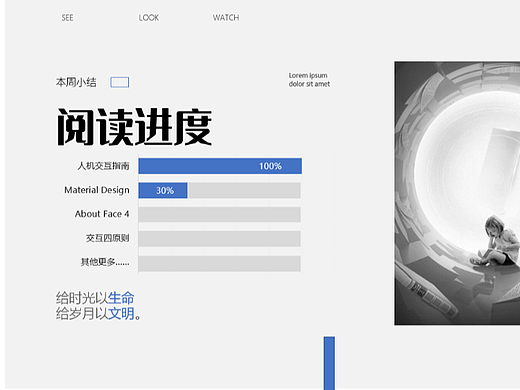Image resolution: width=520 pixels, height=390 pixels.
Task: Click the blue word 生命 in the quote
Action: pos(121,298)
